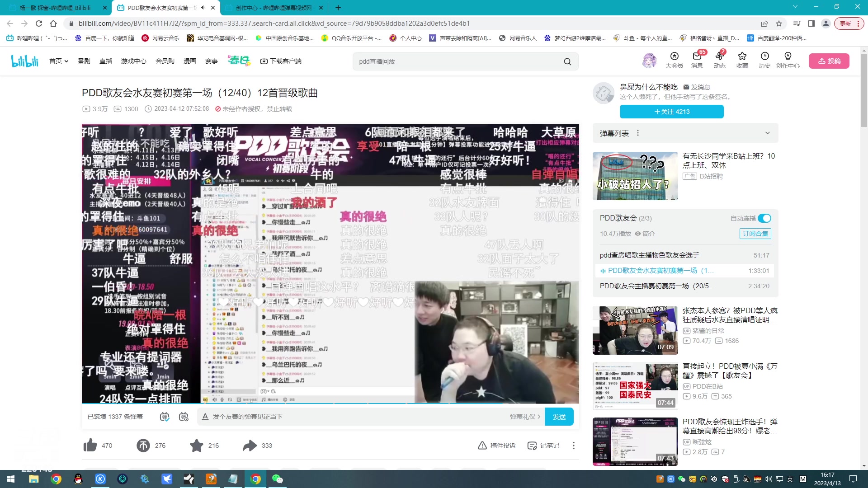This screenshot has width=868, height=488.
Task: Open WeChat in the taskbar
Action: coord(277,479)
